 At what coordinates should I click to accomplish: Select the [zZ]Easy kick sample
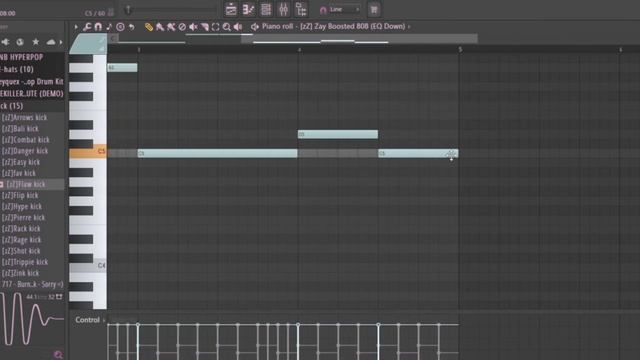point(21,162)
